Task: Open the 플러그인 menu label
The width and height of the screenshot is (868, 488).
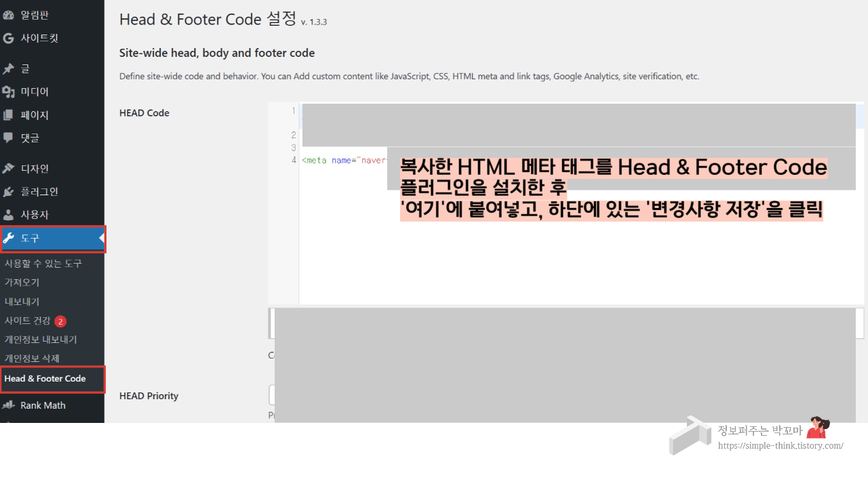Action: (39, 191)
